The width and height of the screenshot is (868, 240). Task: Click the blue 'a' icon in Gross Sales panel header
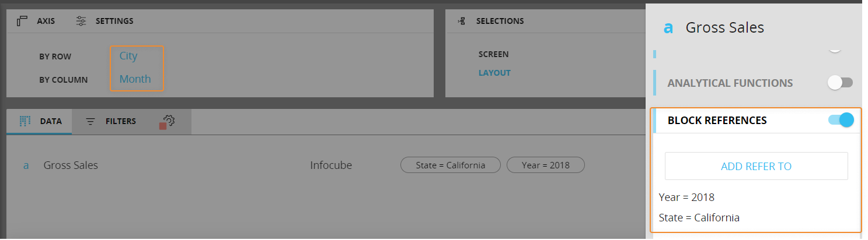(x=669, y=27)
